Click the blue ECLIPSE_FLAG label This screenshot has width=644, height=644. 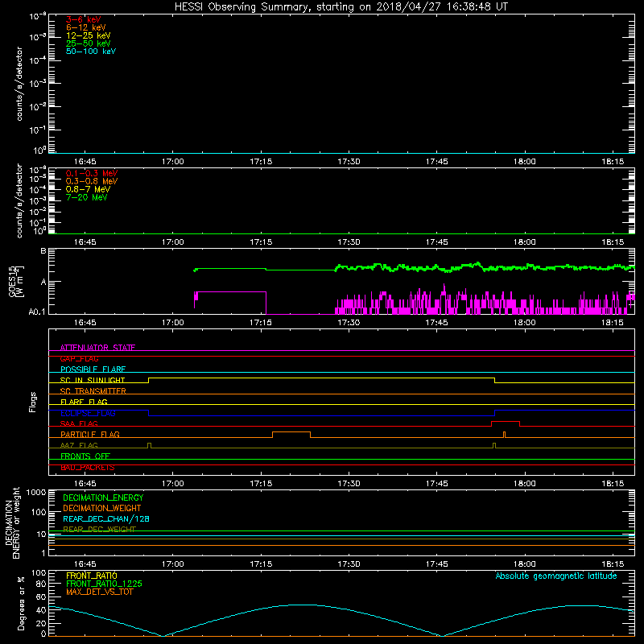(88, 413)
